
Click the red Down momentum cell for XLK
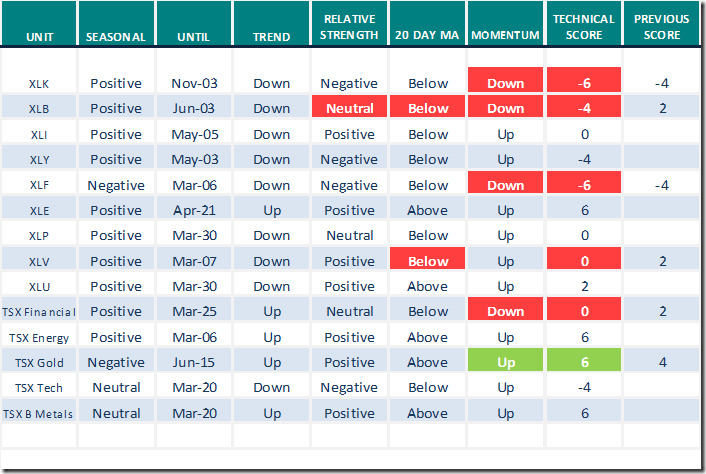[505, 84]
